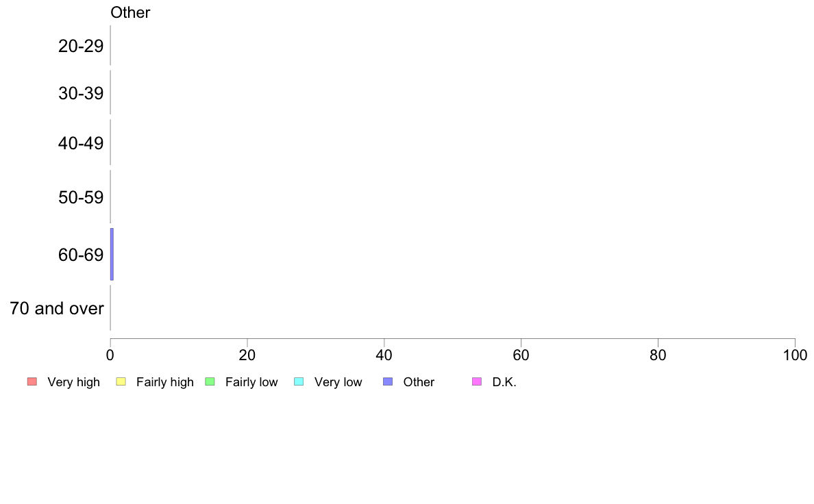Click the Very high red legend swatch
This screenshot has width=814, height=504.
[x=32, y=381]
